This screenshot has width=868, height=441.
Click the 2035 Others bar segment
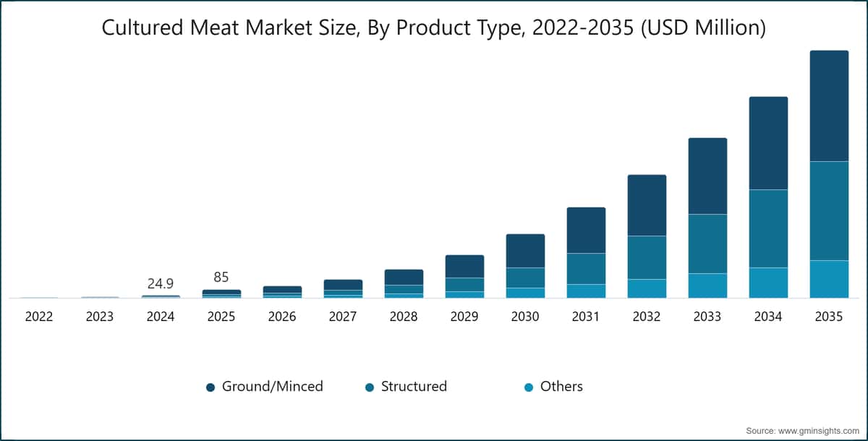829,279
